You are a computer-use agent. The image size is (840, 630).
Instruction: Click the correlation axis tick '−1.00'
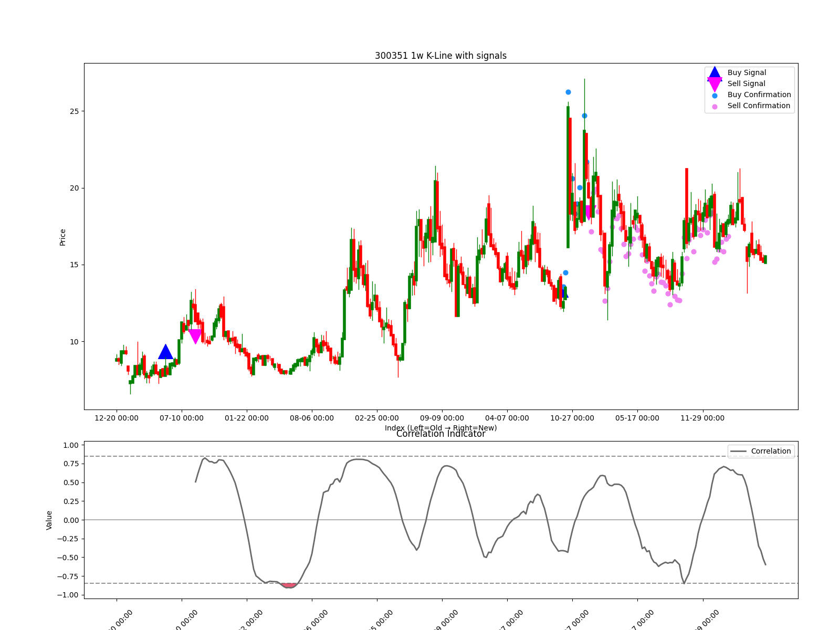(x=68, y=595)
